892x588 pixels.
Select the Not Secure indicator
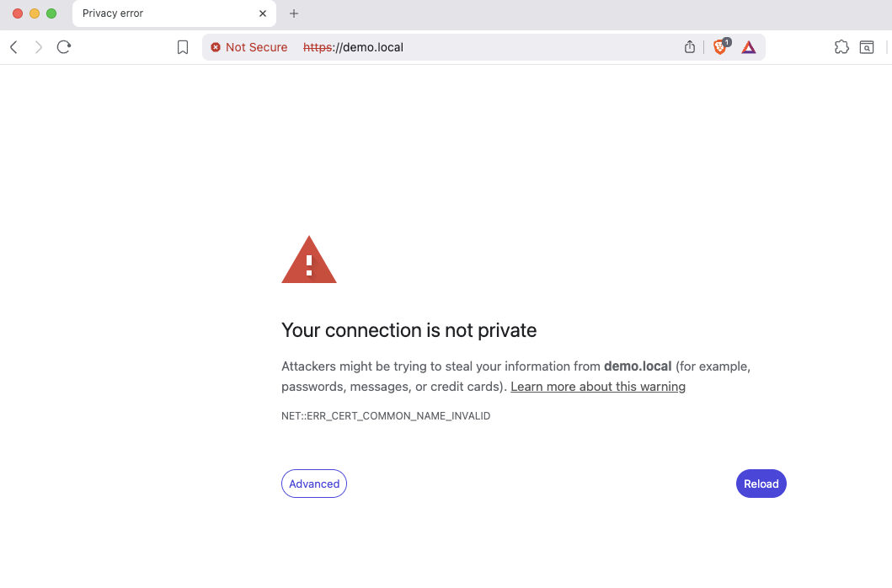click(x=248, y=47)
